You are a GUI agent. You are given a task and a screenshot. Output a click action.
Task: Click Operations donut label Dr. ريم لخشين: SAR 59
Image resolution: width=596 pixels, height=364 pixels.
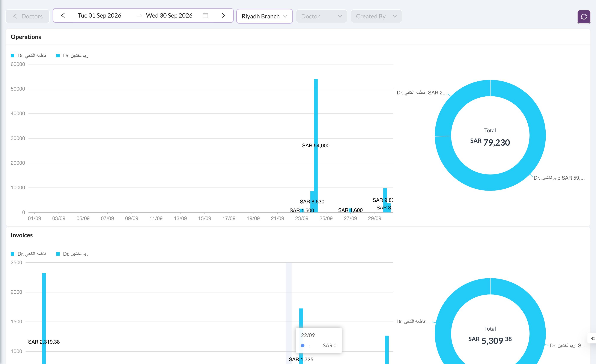(x=559, y=178)
